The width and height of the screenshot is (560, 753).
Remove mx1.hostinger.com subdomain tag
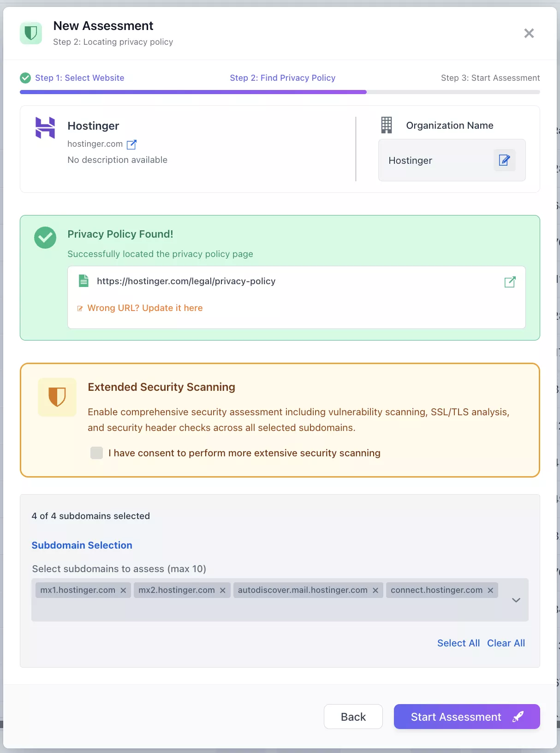coord(123,591)
